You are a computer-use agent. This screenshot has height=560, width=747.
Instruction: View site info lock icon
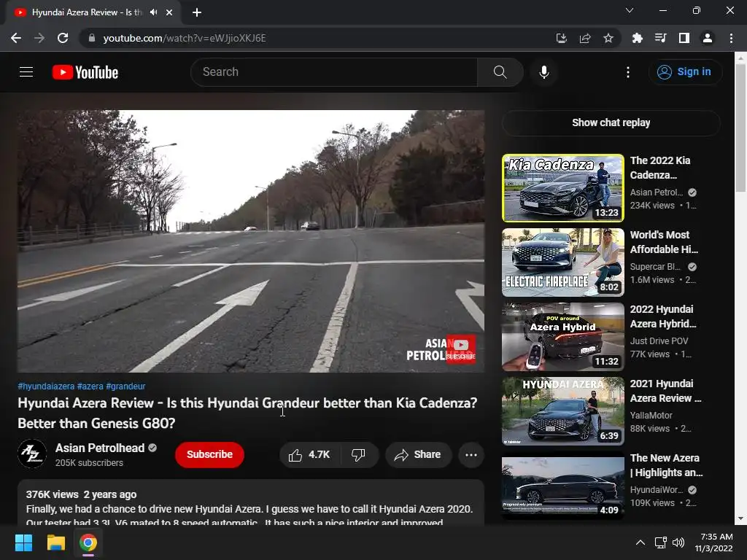coord(92,38)
